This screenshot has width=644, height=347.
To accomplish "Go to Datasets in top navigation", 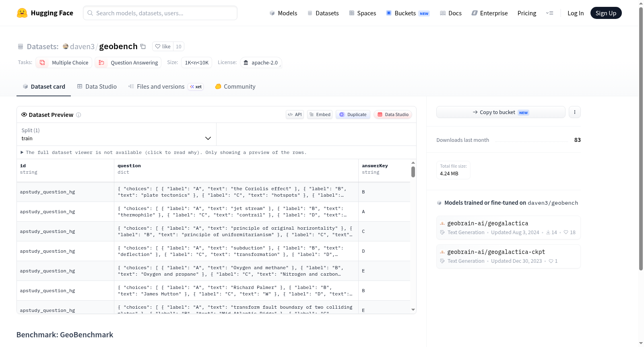I will (x=323, y=13).
